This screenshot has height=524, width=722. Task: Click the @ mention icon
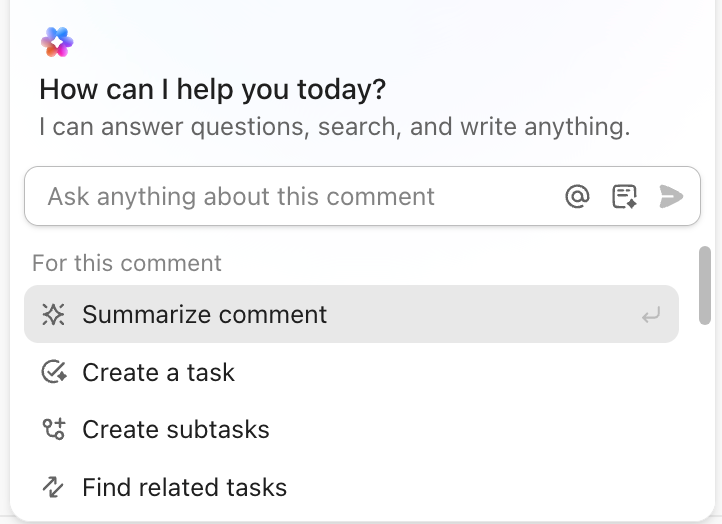pyautogui.click(x=577, y=197)
